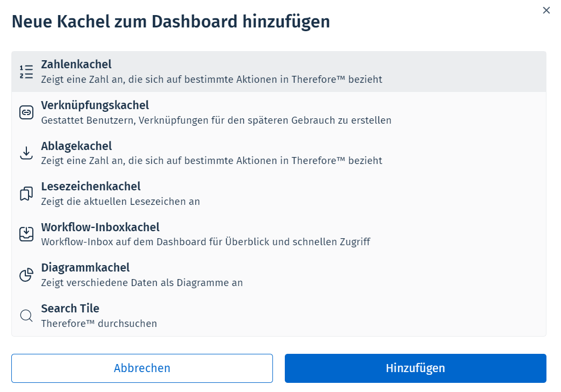Choose the Verknüpfungskachel title in the list
561x392 pixels.
(x=95, y=105)
